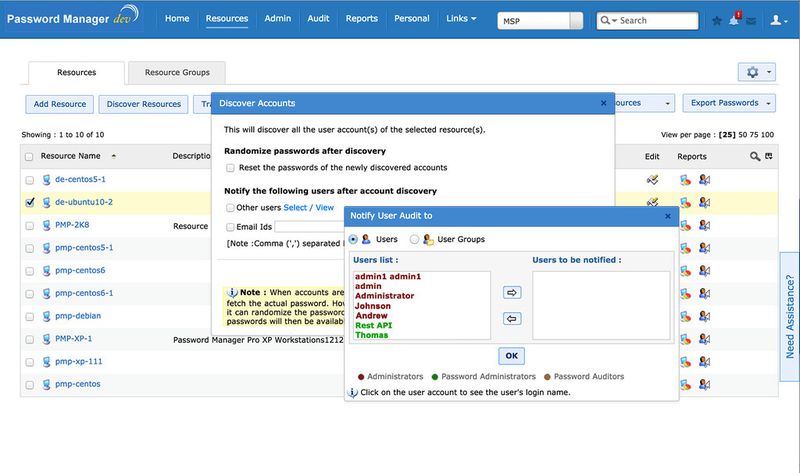The width and height of the screenshot is (800, 473).
Task: Sort by Resource Name column arrow
Action: tap(114, 156)
